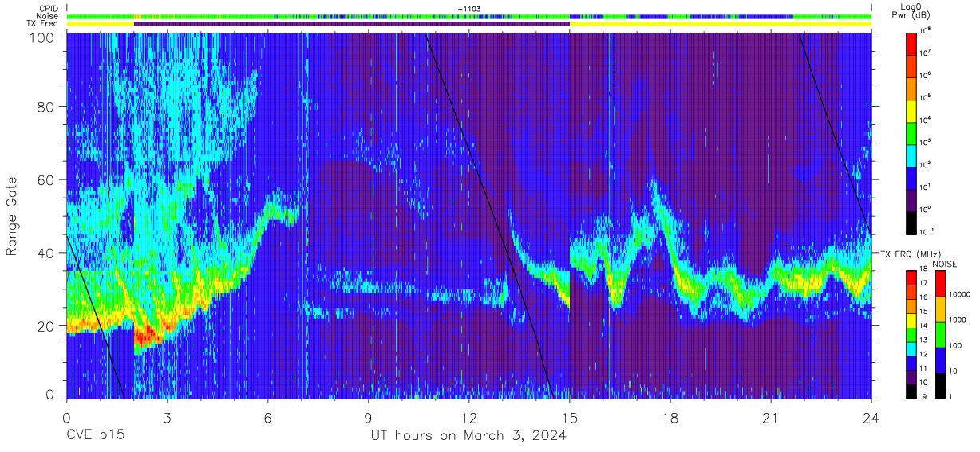Click the 24 tick on the UT hours axis

click(x=871, y=418)
